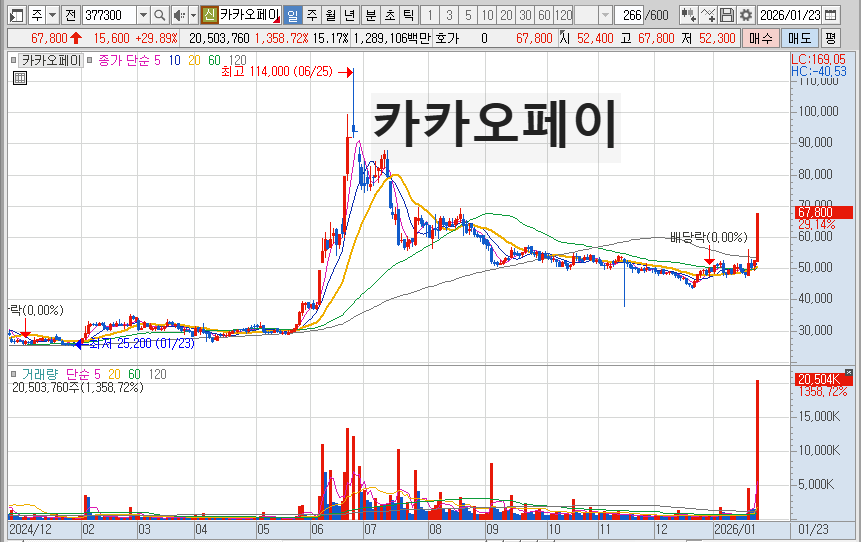
Task: Focus the stock code field 377300
Action: tap(109, 15)
